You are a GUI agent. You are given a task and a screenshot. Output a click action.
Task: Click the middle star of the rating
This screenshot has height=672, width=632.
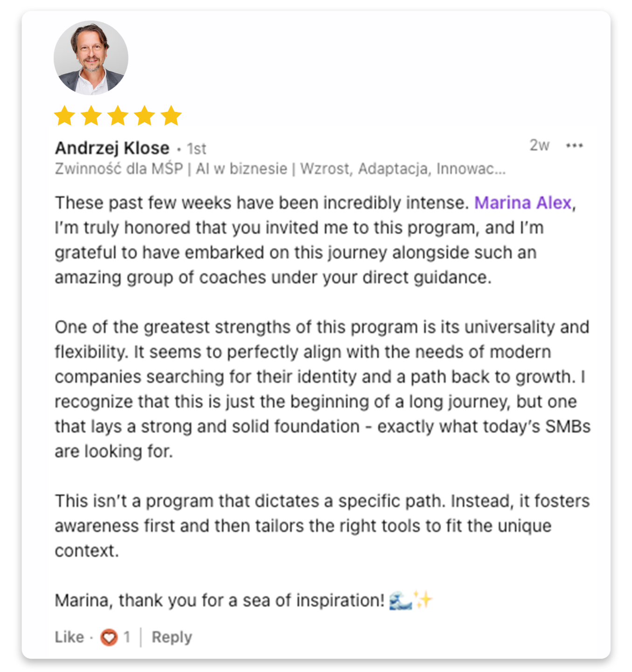coord(118,116)
